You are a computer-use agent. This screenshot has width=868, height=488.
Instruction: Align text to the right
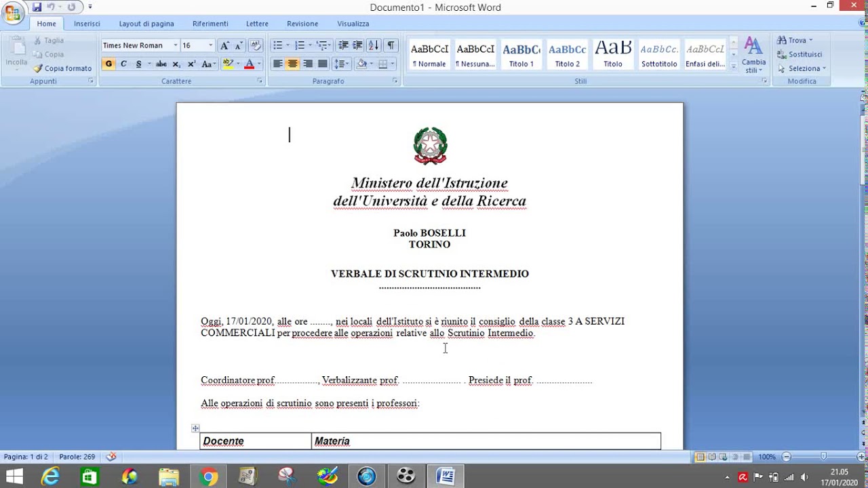[307, 64]
